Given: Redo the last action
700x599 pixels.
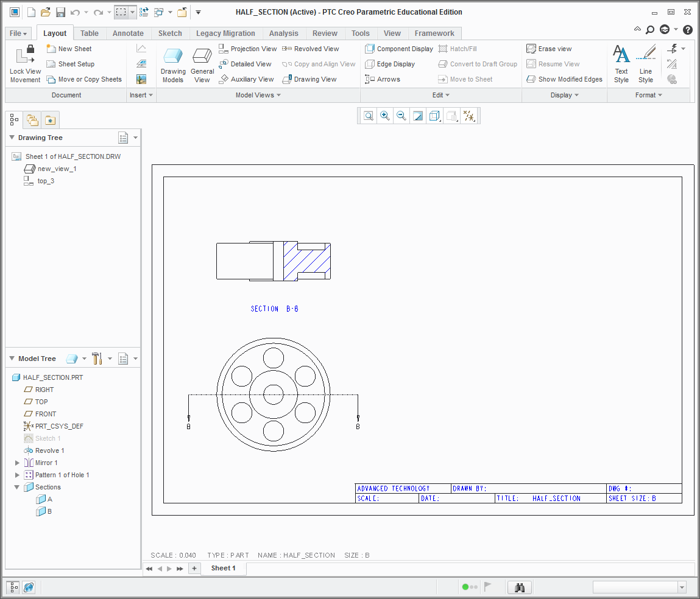Looking at the screenshot, I should tap(98, 13).
